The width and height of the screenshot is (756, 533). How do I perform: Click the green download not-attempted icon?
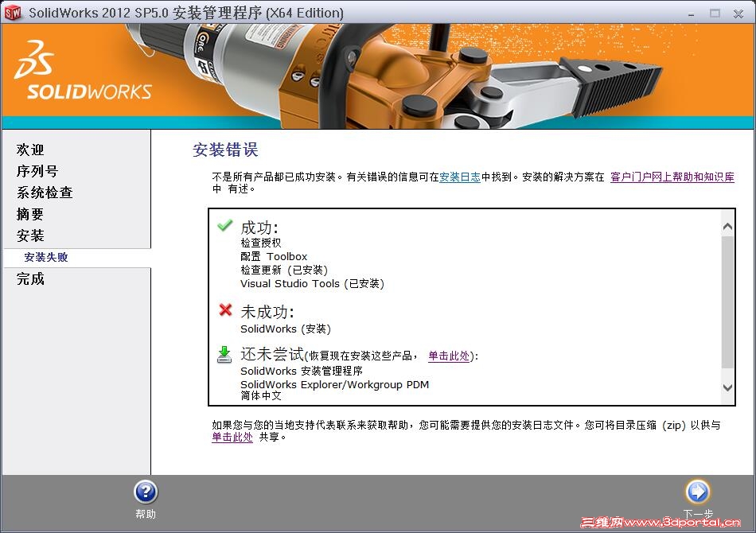click(x=224, y=355)
